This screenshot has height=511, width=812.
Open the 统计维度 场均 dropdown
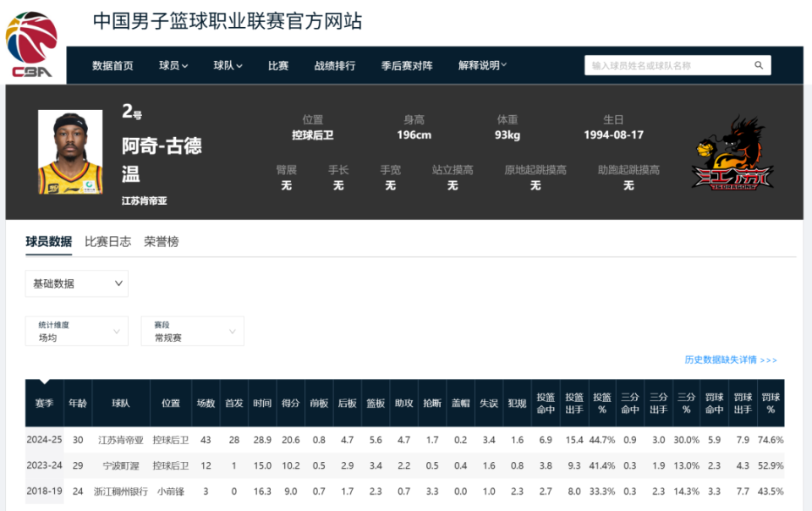pyautogui.click(x=76, y=331)
